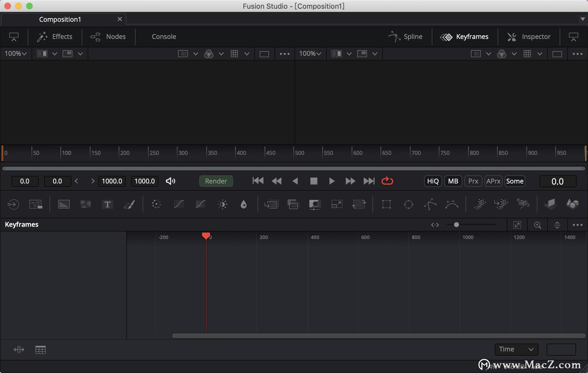Select the B-Spline mask tool
Screen dimensions: 588x373
pos(452,204)
